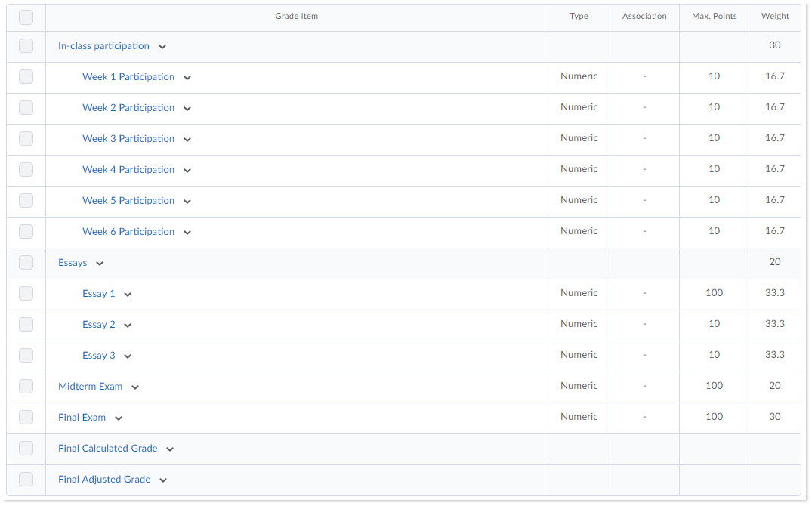The height and width of the screenshot is (506, 812).
Task: Open the Week 3 Participation link
Action: pos(128,139)
